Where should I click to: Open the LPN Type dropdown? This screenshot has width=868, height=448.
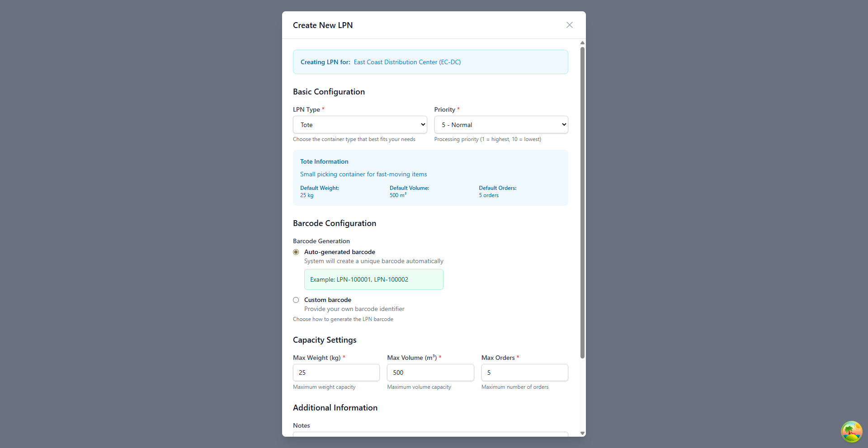[x=359, y=124]
